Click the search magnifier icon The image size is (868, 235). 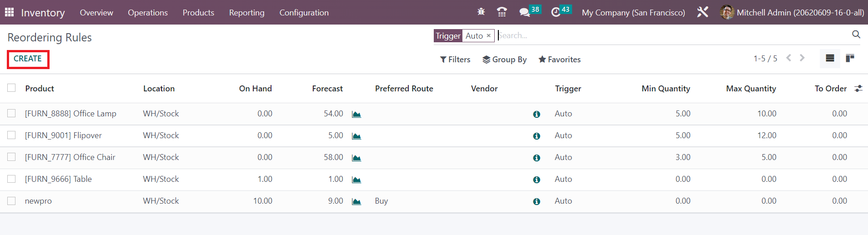pyautogui.click(x=856, y=35)
